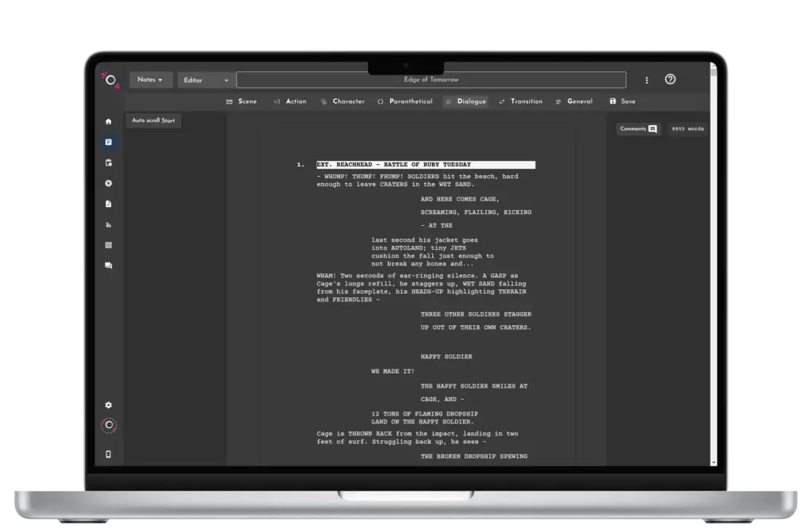This screenshot has height=528, width=812.
Task: Save the screenplay
Action: point(622,101)
